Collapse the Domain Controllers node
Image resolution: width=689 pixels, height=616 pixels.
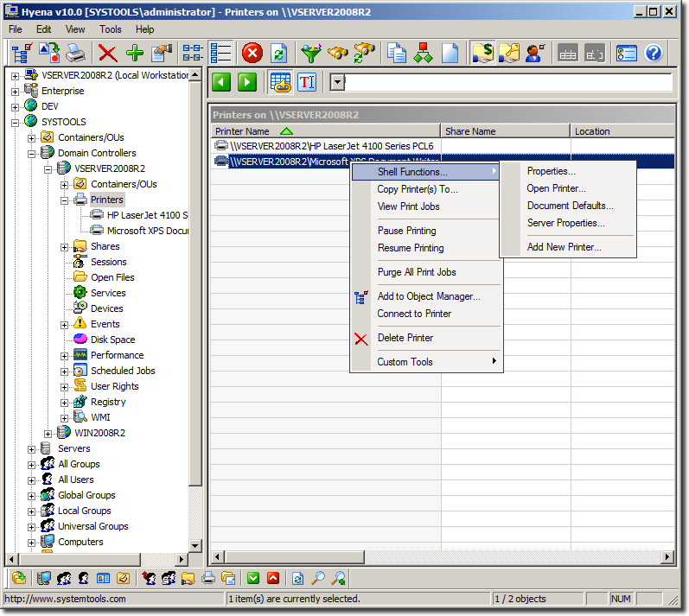point(32,154)
